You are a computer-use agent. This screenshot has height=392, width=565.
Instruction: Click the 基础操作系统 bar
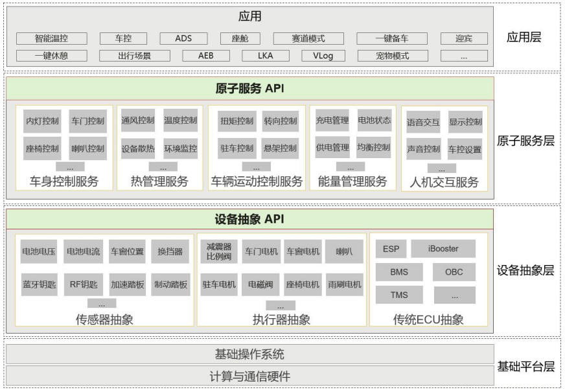(x=251, y=354)
